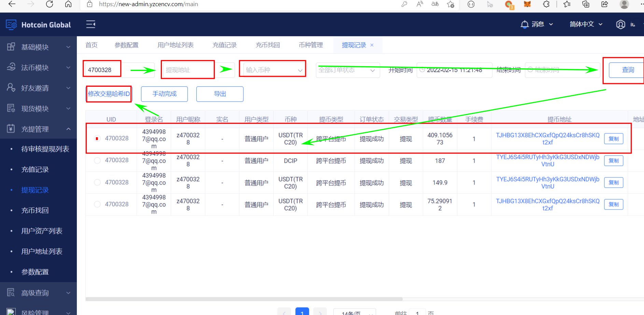Open the 全部订单状态 order status dropdown
This screenshot has height=315, width=644.
click(347, 70)
